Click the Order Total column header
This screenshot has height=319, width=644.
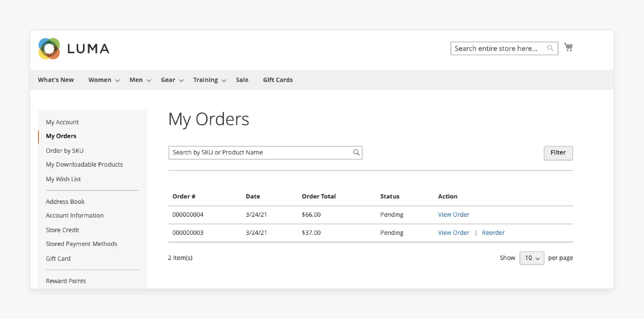pos(319,196)
